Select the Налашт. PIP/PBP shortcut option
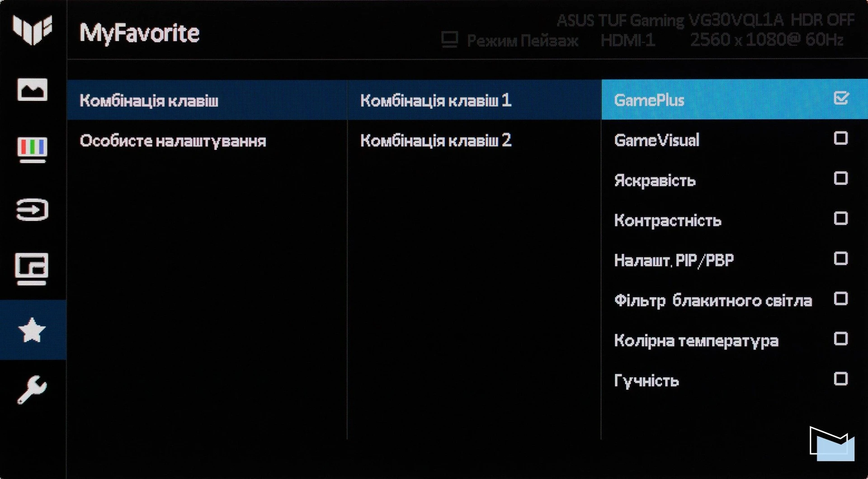 pos(674,260)
